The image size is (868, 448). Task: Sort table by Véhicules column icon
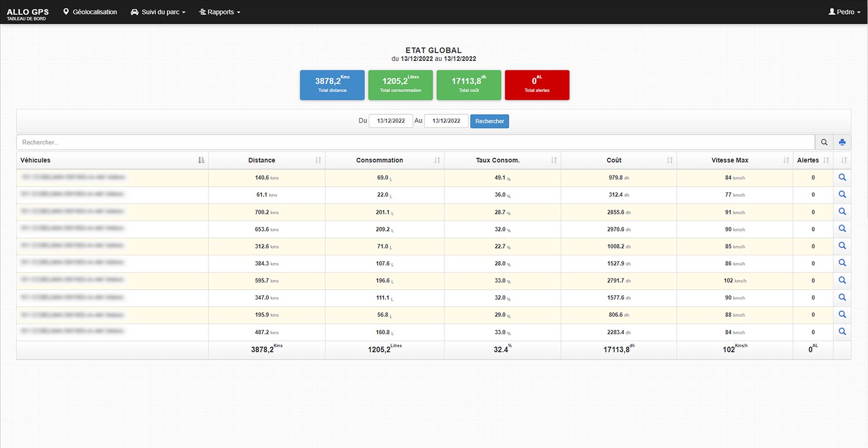point(201,160)
